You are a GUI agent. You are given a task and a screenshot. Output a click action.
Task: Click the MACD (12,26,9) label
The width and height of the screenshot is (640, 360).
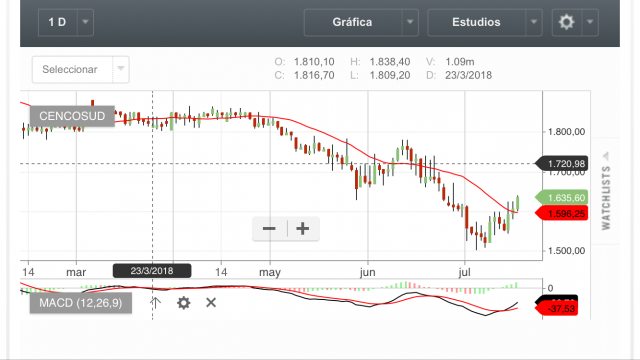(81, 303)
